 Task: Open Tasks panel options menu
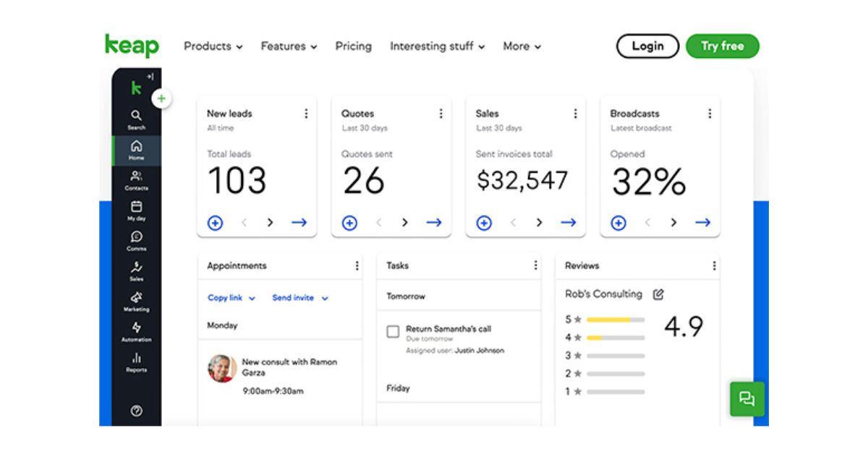[535, 265]
